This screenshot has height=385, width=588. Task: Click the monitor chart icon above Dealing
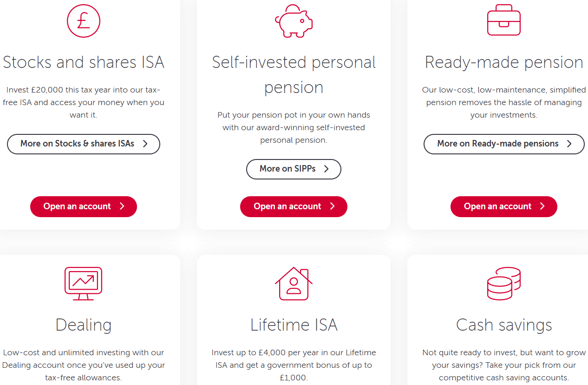pyautogui.click(x=83, y=284)
